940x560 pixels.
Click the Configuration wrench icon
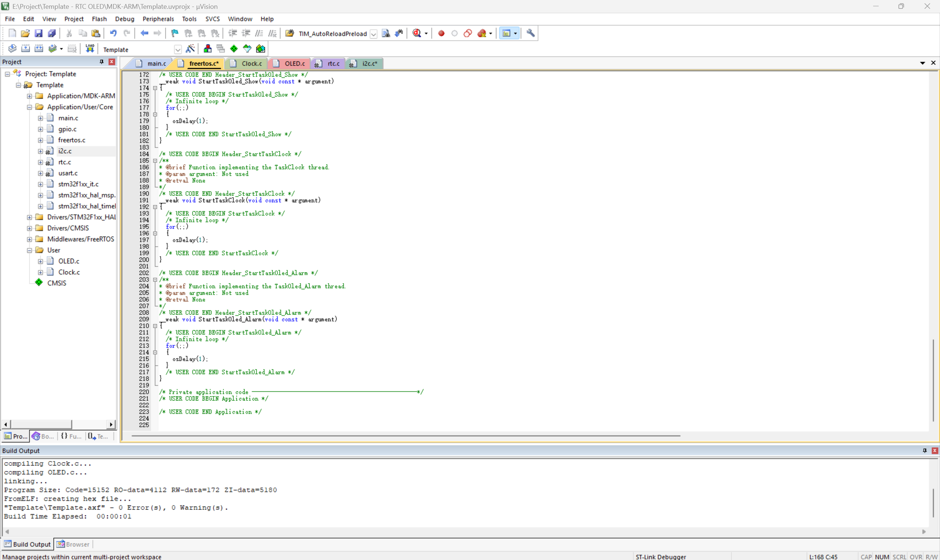click(530, 33)
